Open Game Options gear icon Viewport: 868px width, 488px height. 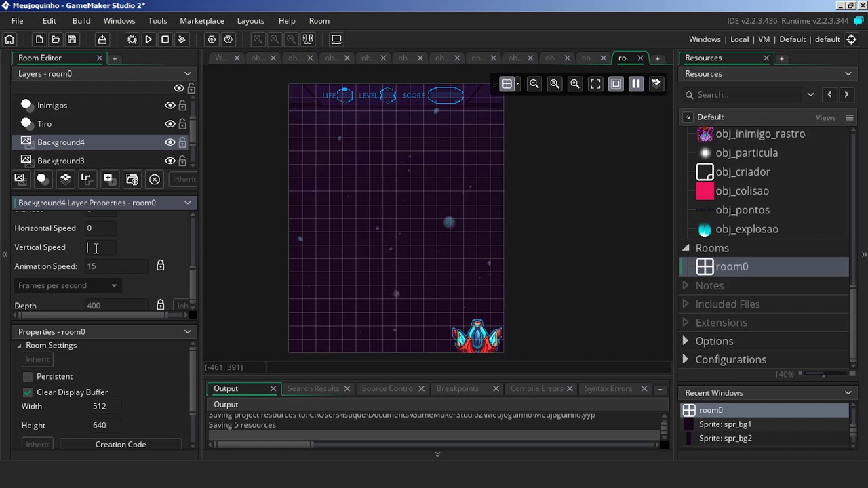point(212,39)
